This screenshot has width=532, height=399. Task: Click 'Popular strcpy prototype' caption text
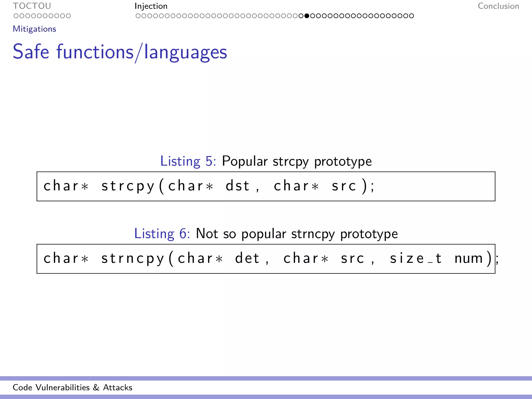click(x=297, y=161)
